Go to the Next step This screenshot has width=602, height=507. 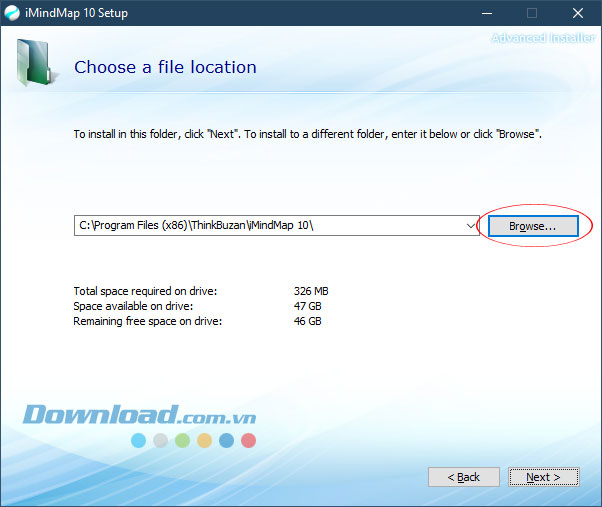[543, 477]
